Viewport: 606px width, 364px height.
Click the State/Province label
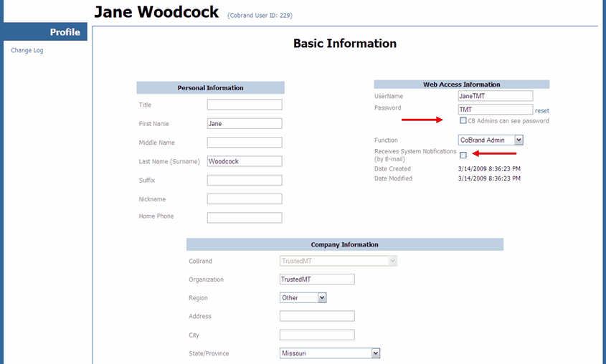click(x=209, y=353)
